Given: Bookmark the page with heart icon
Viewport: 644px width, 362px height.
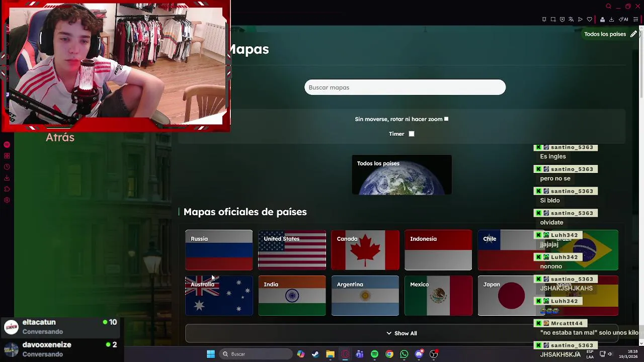Looking at the screenshot, I should [589, 20].
